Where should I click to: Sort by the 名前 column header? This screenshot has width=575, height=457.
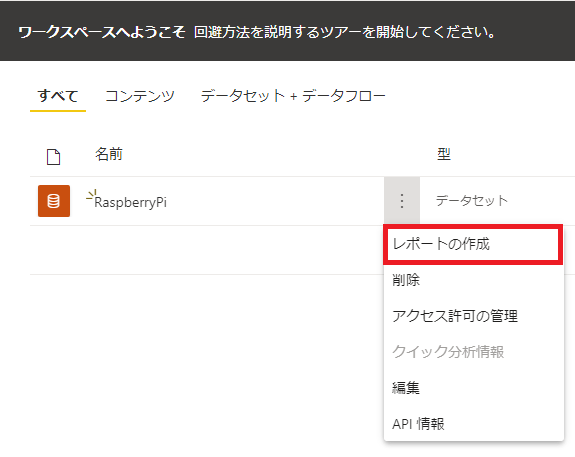coord(109,154)
